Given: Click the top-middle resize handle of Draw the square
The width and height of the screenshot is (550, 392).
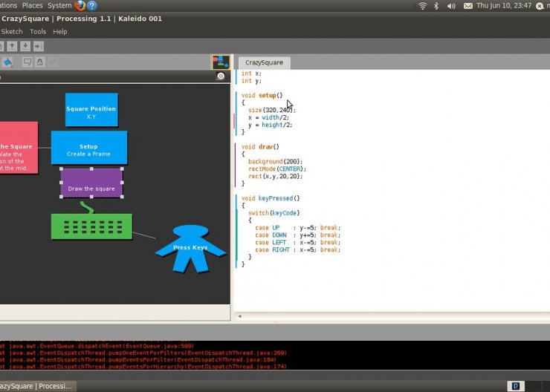Looking at the screenshot, I should coord(91,169).
